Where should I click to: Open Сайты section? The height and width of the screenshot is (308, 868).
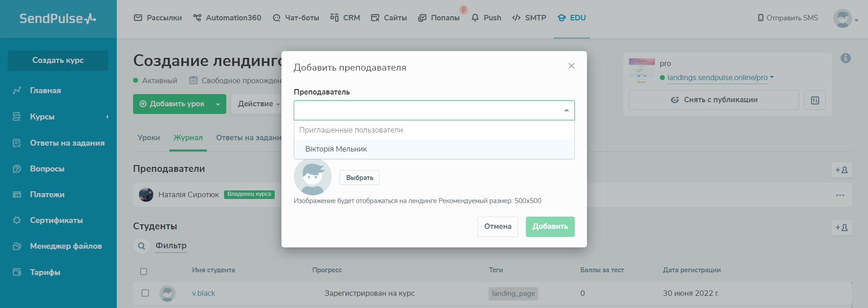tap(389, 18)
